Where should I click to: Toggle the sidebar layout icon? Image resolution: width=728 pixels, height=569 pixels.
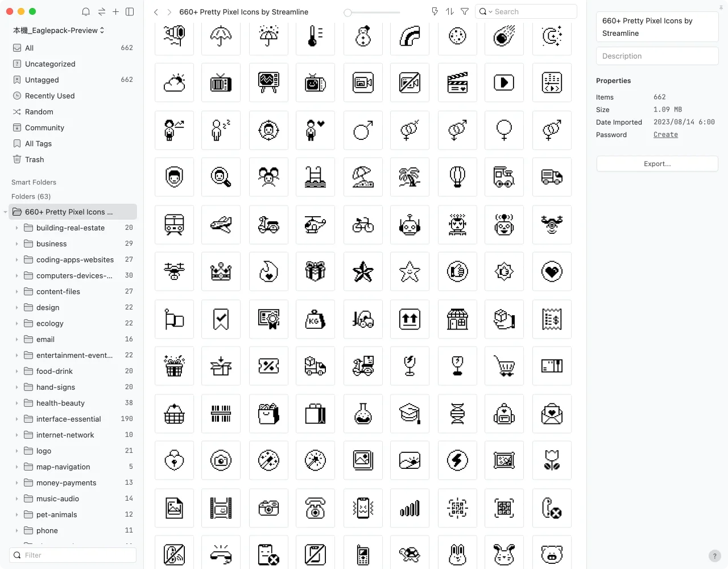click(130, 12)
